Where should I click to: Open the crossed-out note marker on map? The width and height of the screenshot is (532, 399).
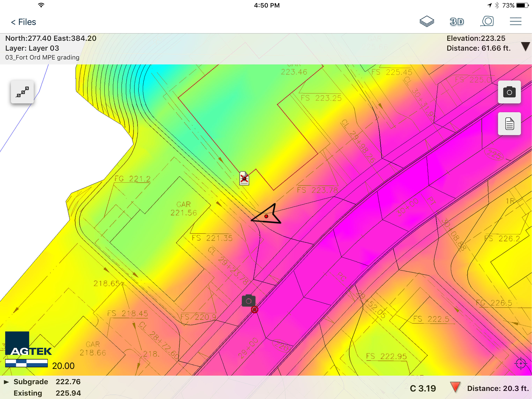click(244, 178)
